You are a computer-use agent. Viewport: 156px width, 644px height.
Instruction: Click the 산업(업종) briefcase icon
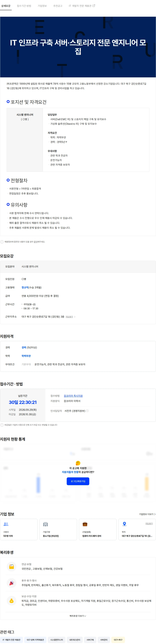(85, 524)
